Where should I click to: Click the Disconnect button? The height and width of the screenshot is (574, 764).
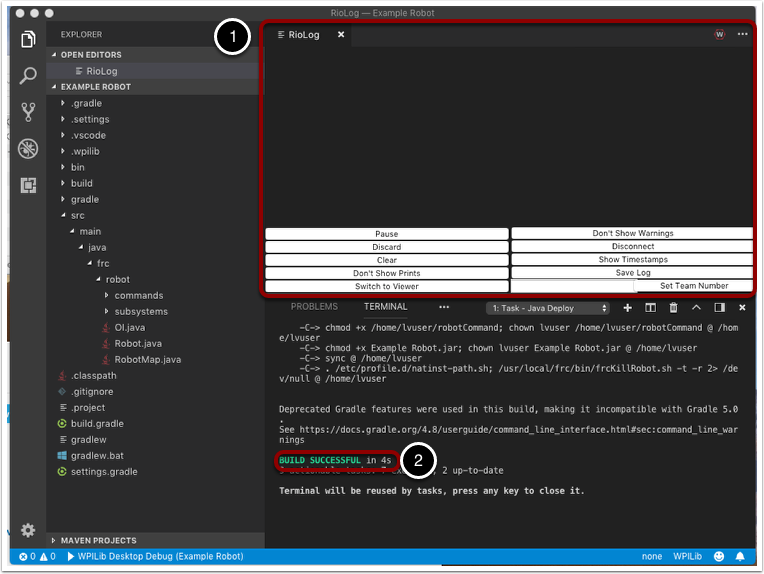(x=632, y=247)
